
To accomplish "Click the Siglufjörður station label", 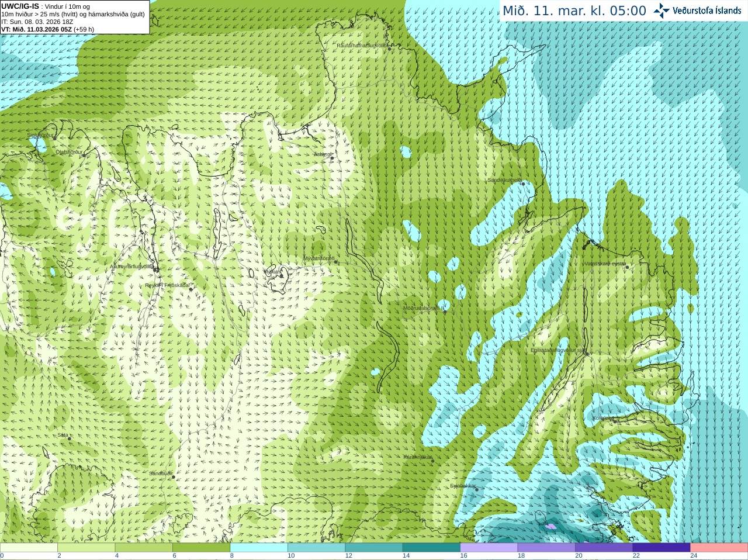I will coord(40,135).
